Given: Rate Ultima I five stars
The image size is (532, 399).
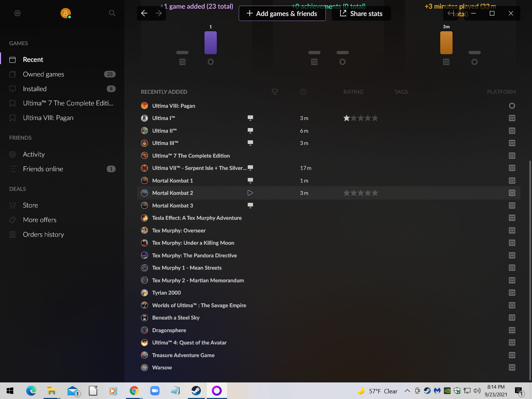Looking at the screenshot, I should (375, 118).
